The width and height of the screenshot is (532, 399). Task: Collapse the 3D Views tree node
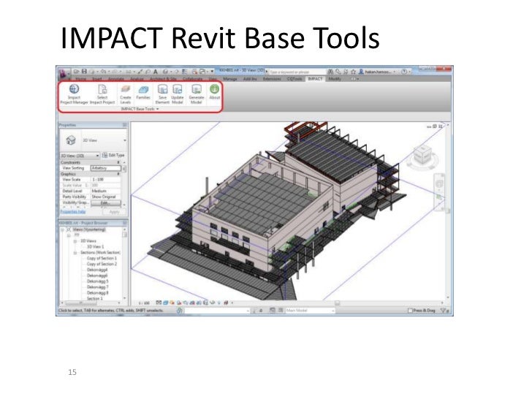click(x=75, y=241)
